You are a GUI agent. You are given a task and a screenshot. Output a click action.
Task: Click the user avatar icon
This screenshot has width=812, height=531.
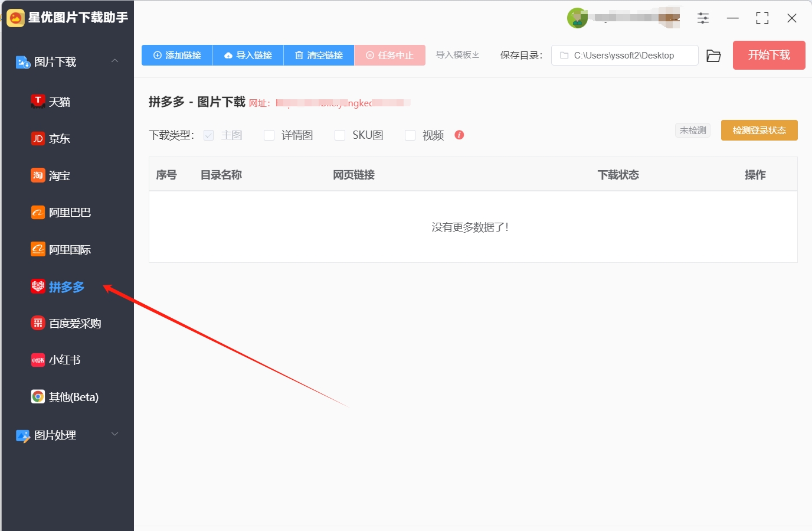(x=577, y=18)
